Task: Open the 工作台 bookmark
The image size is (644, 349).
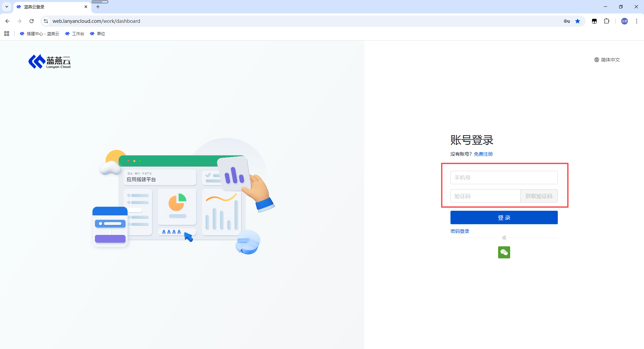Action: point(74,34)
